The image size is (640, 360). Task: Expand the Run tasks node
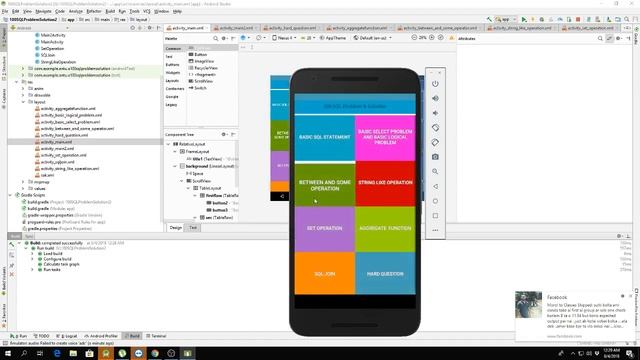(32, 269)
